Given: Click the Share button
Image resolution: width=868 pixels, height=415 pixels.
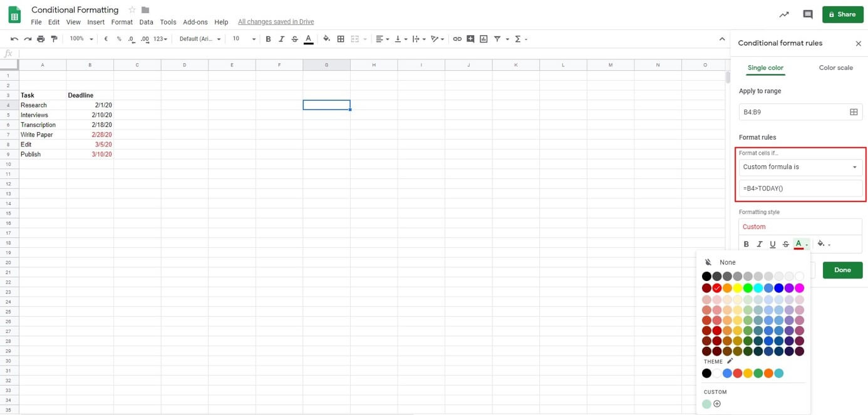Looking at the screenshot, I should click(x=842, y=14).
